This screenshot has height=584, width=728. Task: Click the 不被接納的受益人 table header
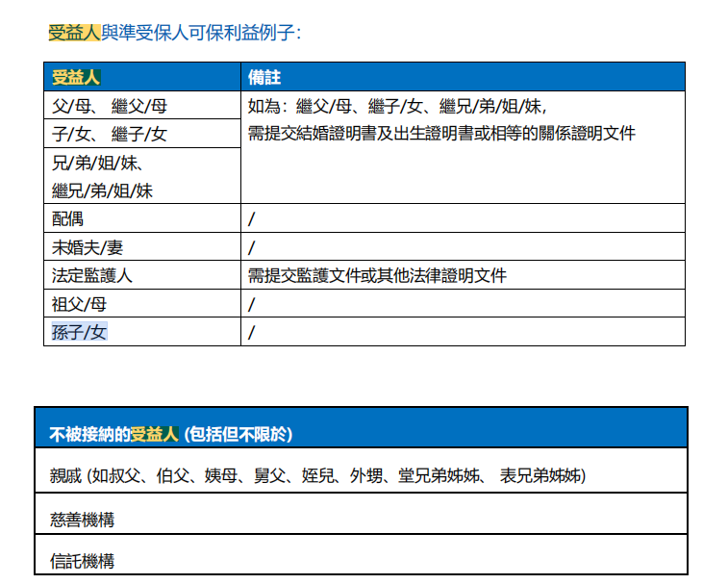point(171,434)
